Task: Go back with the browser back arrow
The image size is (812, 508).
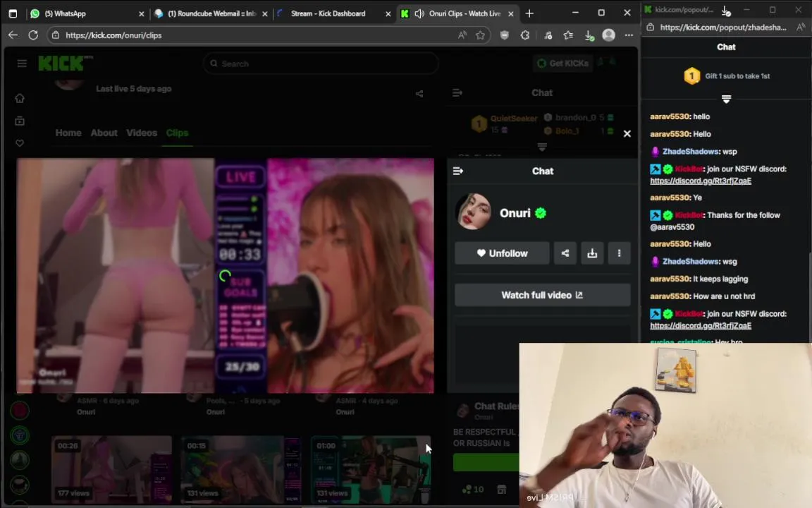Action: tap(13, 35)
